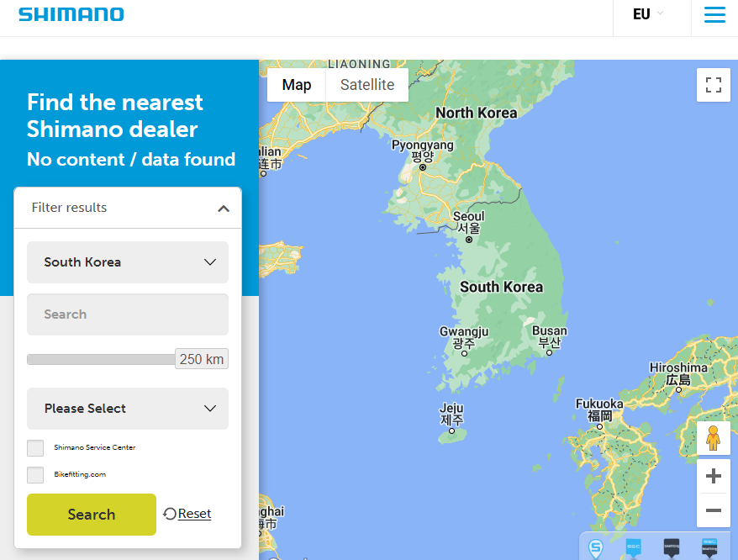Toggle fullscreen map view

(713, 85)
